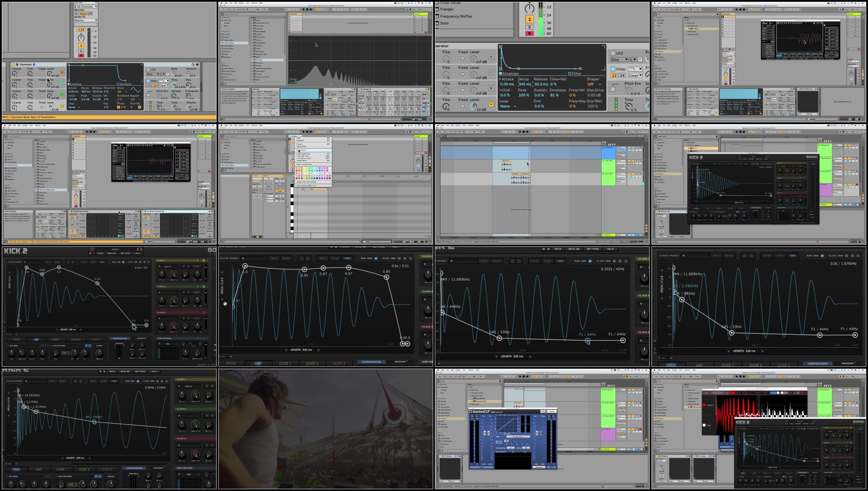Open the Shaper 'Off' dropdown in the Operator envelope
The width and height of the screenshot is (868, 491).
tap(594, 84)
